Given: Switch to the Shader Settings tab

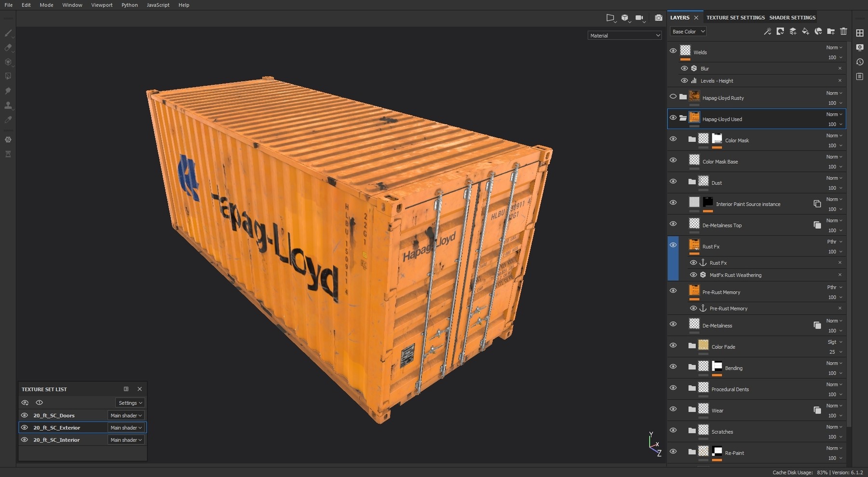Looking at the screenshot, I should (792, 17).
